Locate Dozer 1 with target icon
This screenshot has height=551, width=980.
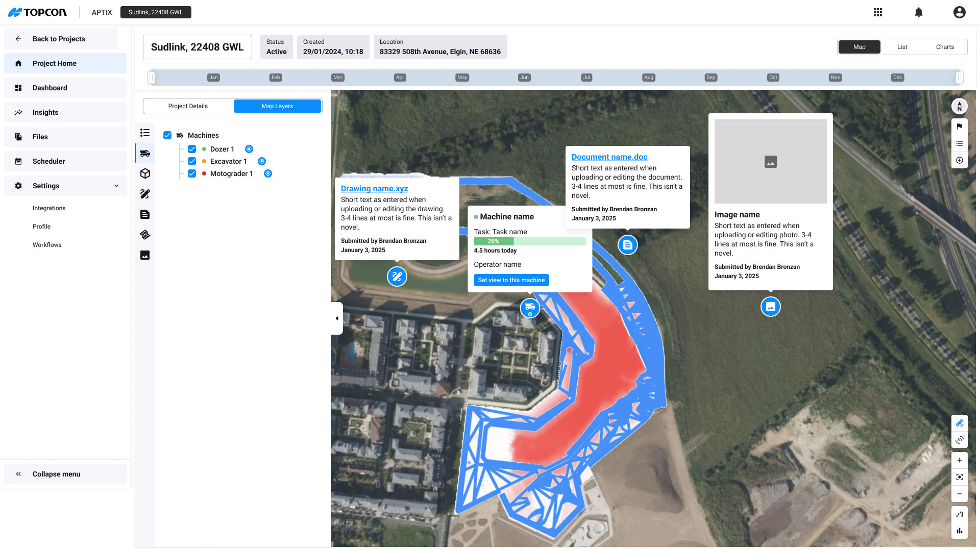coord(249,149)
